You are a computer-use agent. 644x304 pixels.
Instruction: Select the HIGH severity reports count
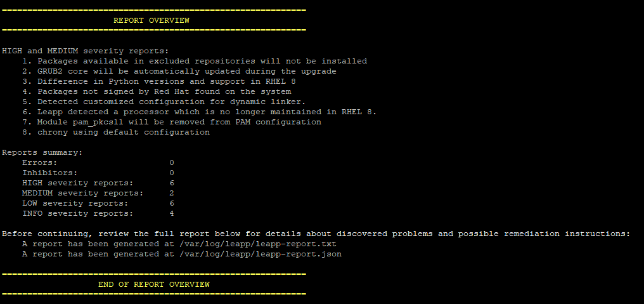click(x=172, y=183)
